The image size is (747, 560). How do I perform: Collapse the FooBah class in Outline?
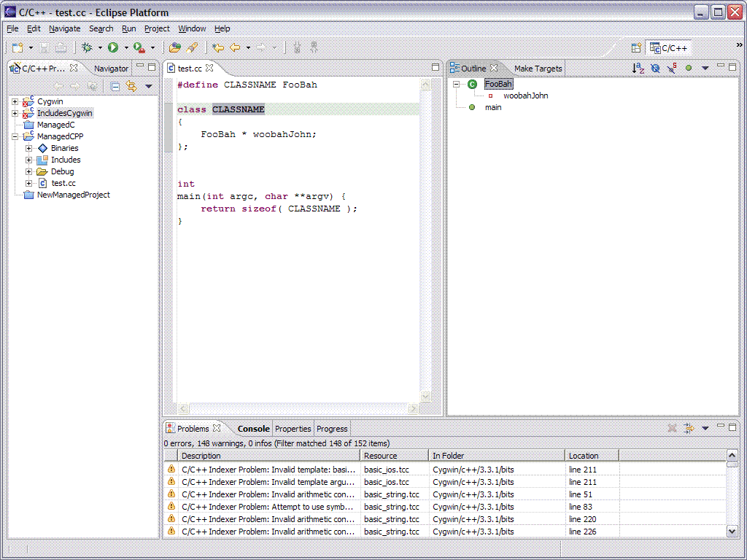[457, 84]
